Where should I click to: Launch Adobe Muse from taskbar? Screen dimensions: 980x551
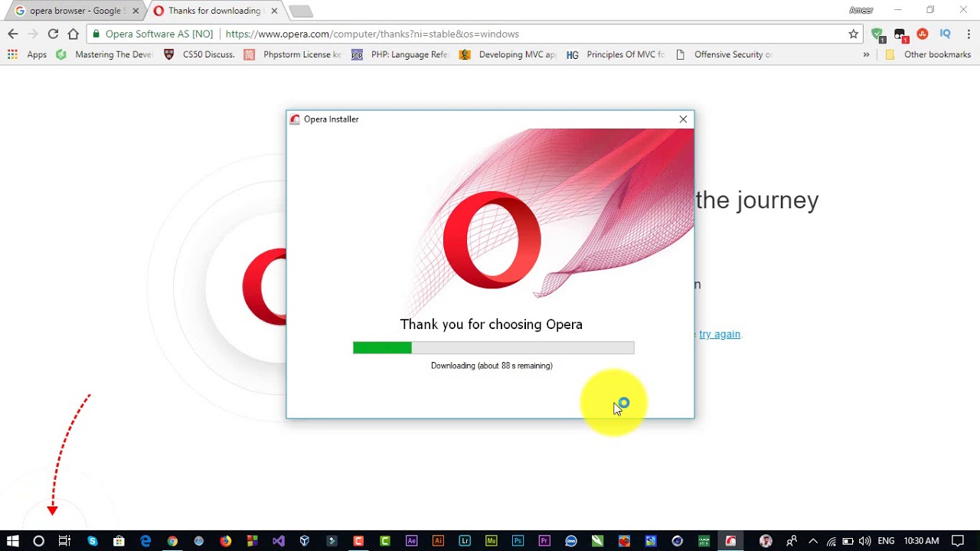point(491,541)
